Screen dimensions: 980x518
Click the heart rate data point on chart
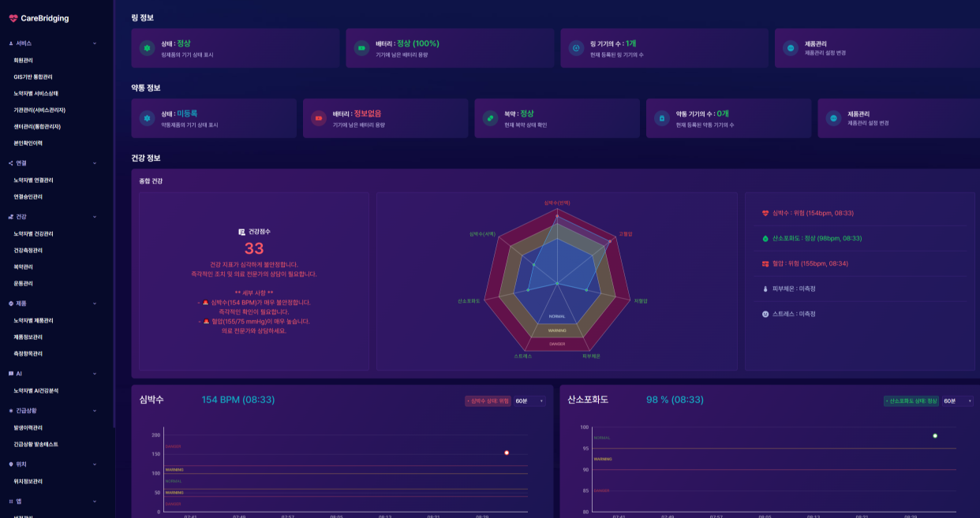click(x=507, y=453)
